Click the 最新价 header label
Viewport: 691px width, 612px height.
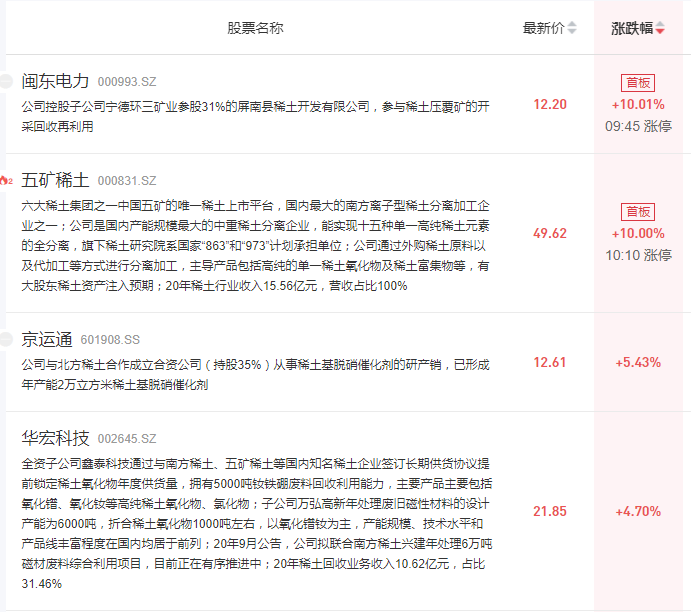point(543,28)
